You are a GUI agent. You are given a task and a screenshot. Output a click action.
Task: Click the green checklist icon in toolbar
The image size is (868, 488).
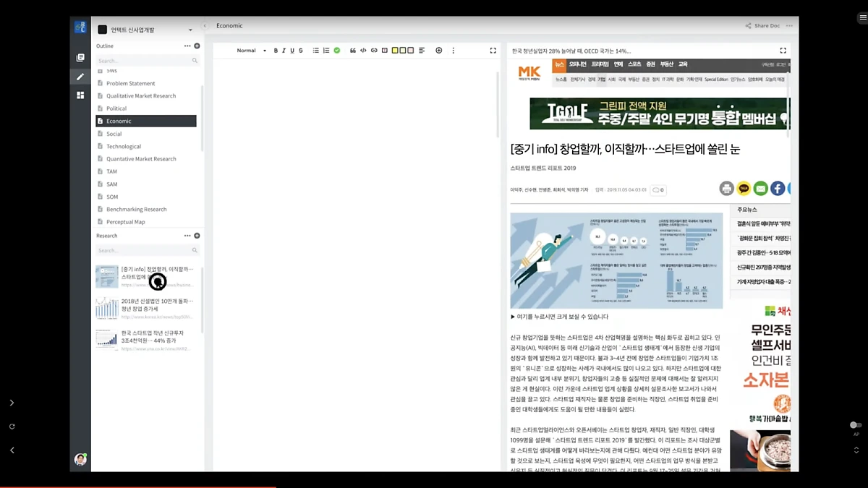[x=337, y=50]
